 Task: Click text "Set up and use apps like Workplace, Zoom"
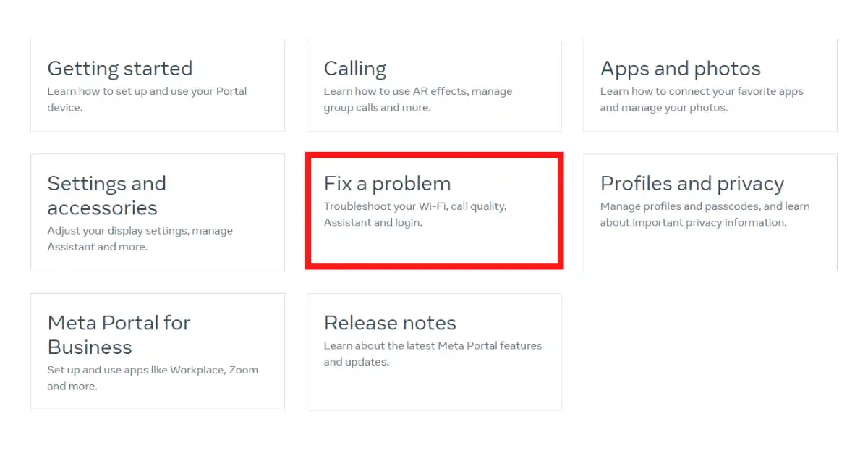pyautogui.click(x=153, y=370)
